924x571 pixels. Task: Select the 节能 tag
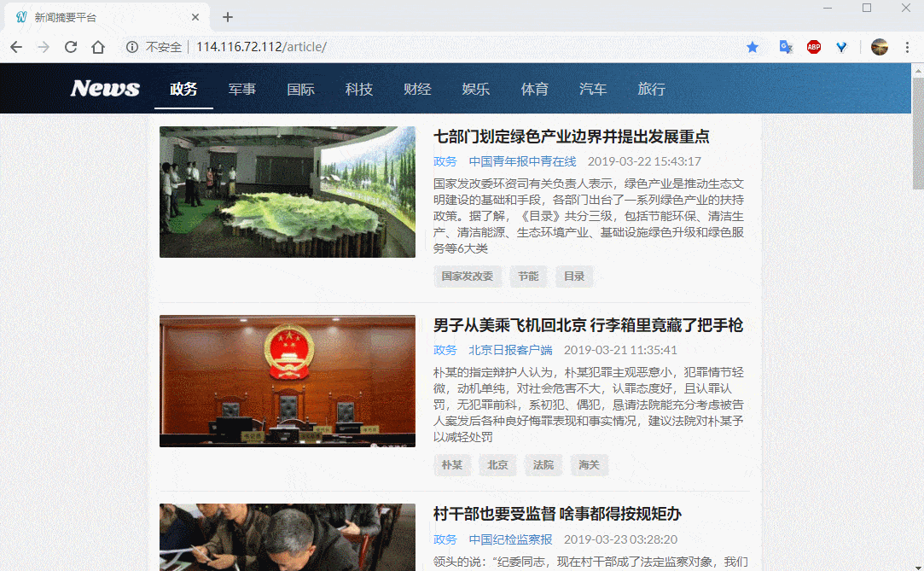[x=528, y=277]
